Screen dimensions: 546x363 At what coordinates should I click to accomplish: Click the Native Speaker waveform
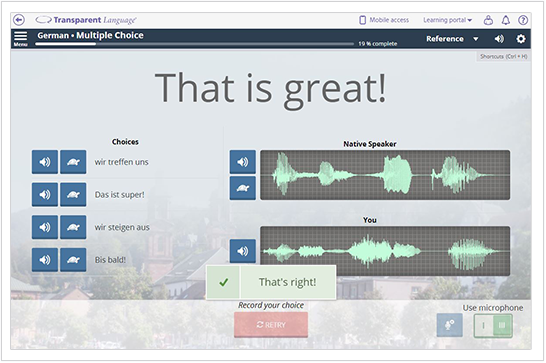pyautogui.click(x=385, y=175)
